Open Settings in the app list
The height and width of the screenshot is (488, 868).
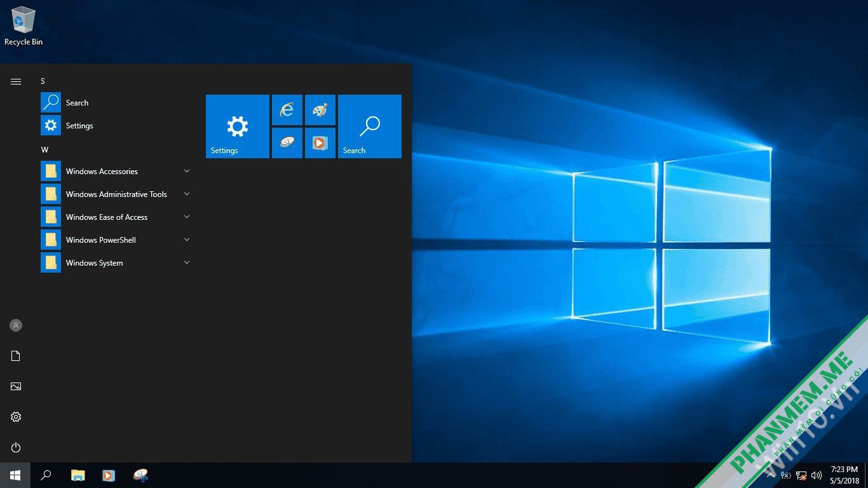[116, 126]
